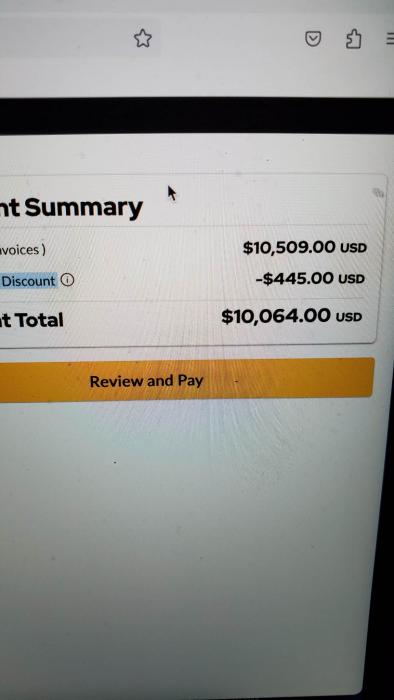394x700 pixels.
Task: Click the blank toolbar space beside the Pocket icon
Action: click(x=232, y=39)
